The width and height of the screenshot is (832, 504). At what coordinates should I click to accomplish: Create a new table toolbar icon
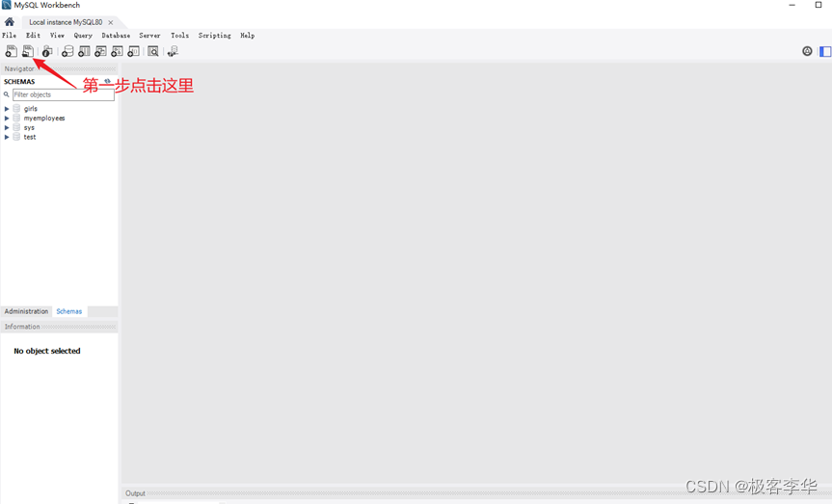(x=84, y=51)
